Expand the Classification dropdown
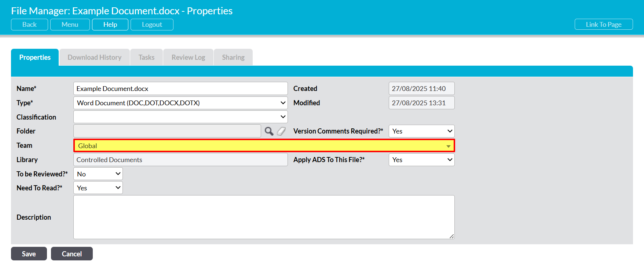This screenshot has height=267, width=644. [x=180, y=117]
